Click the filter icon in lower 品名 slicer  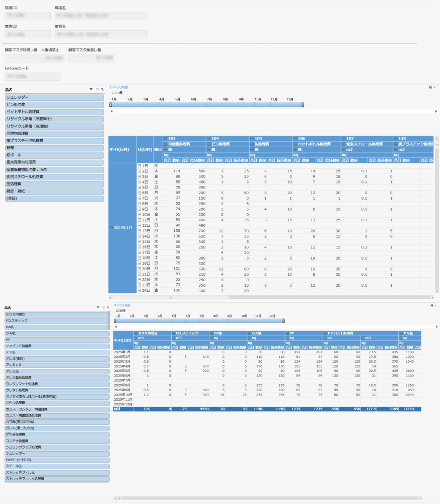(98, 307)
